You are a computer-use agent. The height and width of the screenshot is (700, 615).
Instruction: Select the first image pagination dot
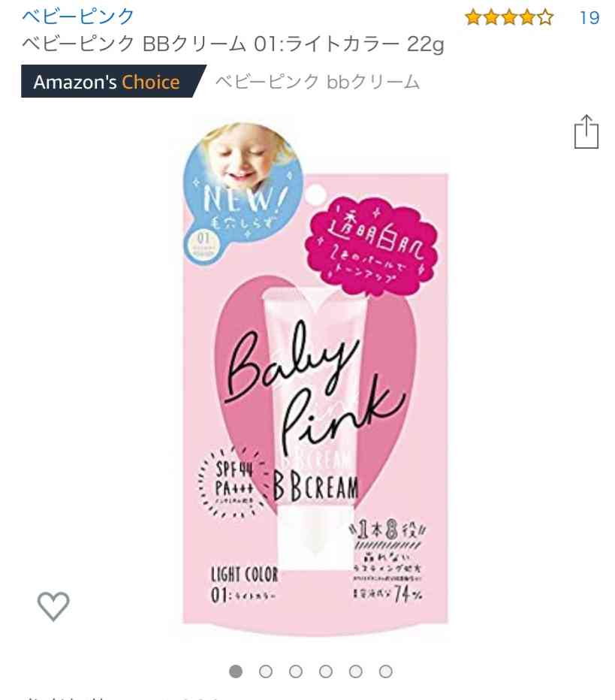click(236, 671)
